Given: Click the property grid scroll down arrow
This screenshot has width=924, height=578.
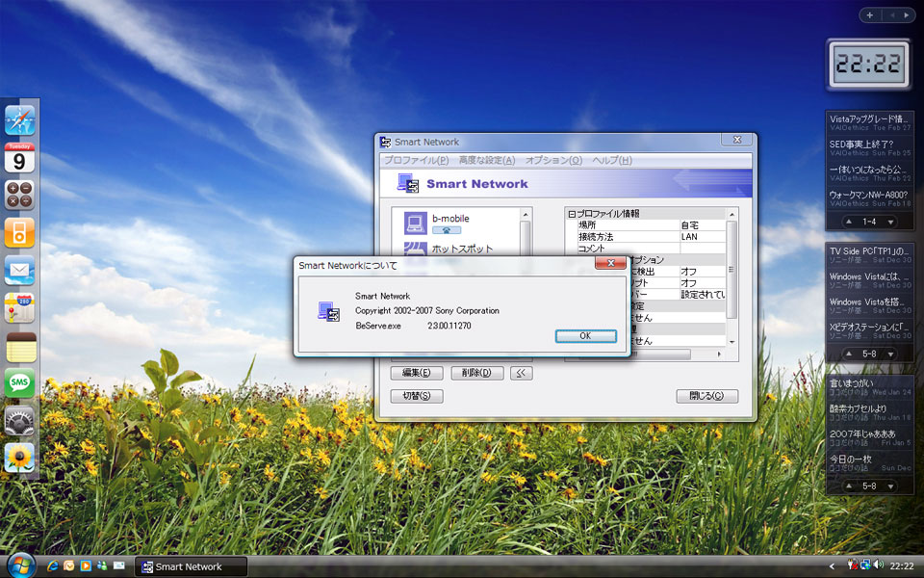Looking at the screenshot, I should [x=731, y=341].
